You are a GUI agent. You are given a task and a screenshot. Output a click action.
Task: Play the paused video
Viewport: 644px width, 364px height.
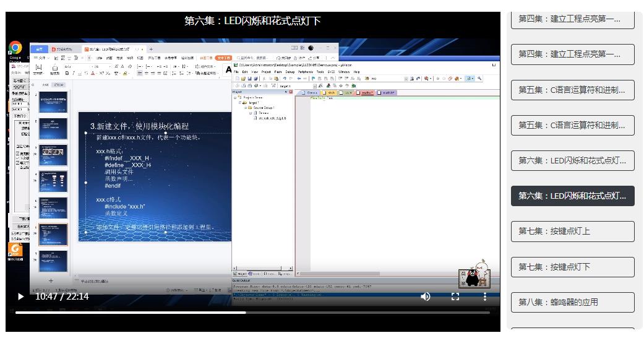click(x=20, y=297)
